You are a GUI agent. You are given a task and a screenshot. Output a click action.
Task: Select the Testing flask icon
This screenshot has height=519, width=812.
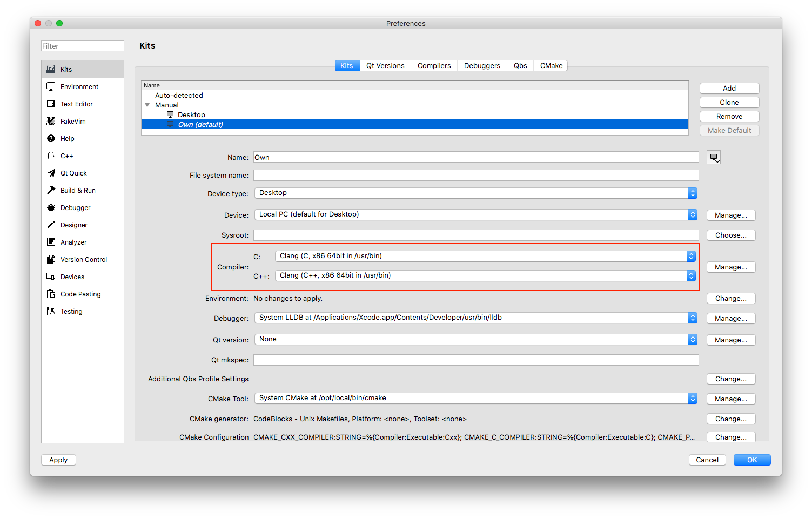coord(51,311)
